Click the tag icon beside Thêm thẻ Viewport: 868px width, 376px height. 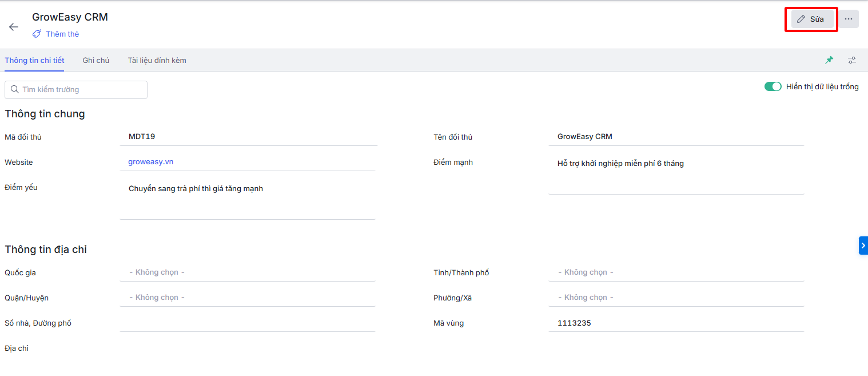pos(37,34)
